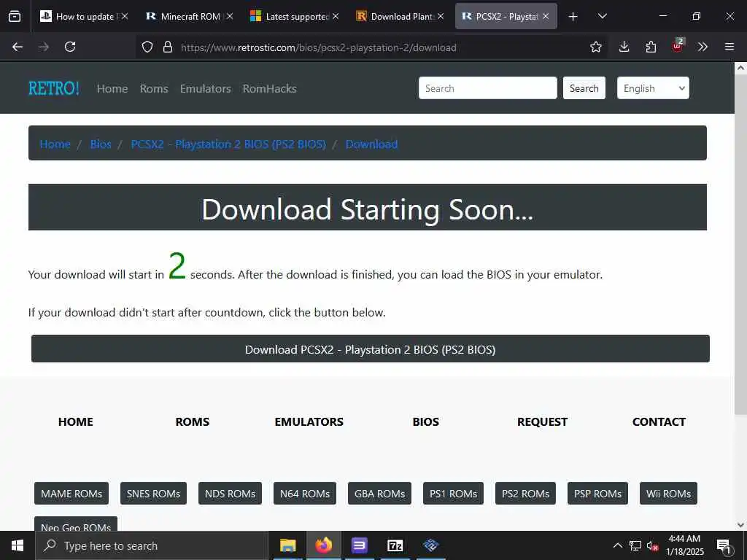Open extensions puzzle icon
This screenshot has height=560, width=747.
[651, 47]
